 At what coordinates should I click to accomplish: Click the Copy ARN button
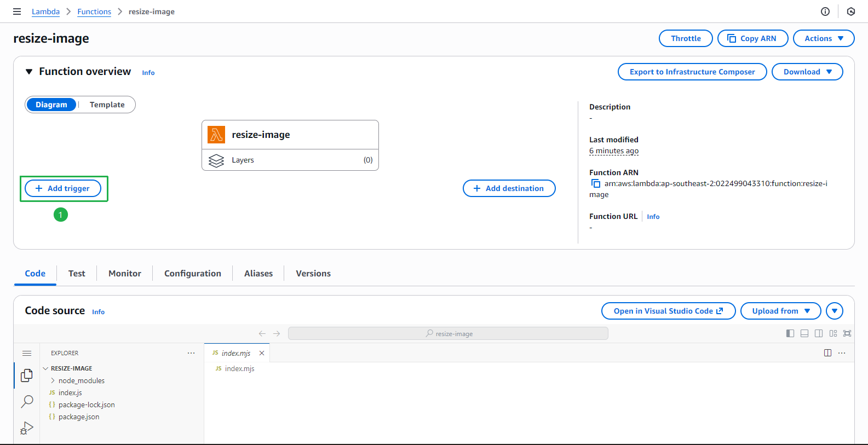click(x=752, y=38)
